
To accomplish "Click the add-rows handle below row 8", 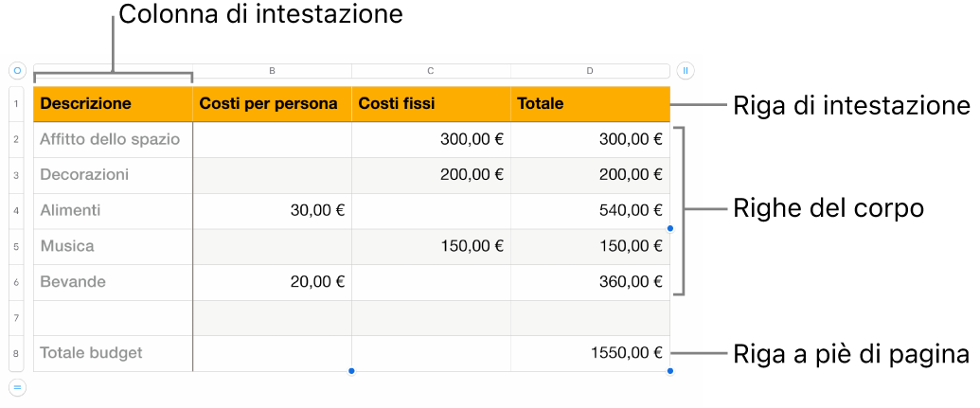I will click(x=17, y=387).
